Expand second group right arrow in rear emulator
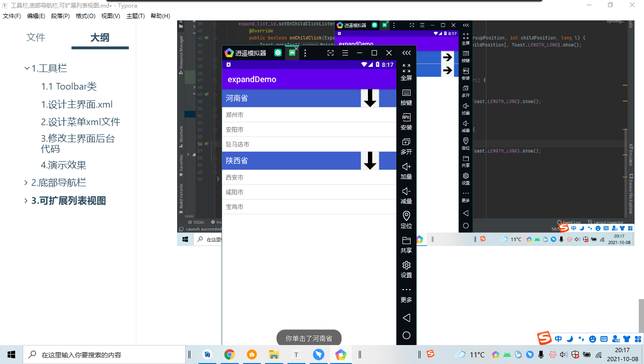The image size is (644, 364). tap(447, 71)
